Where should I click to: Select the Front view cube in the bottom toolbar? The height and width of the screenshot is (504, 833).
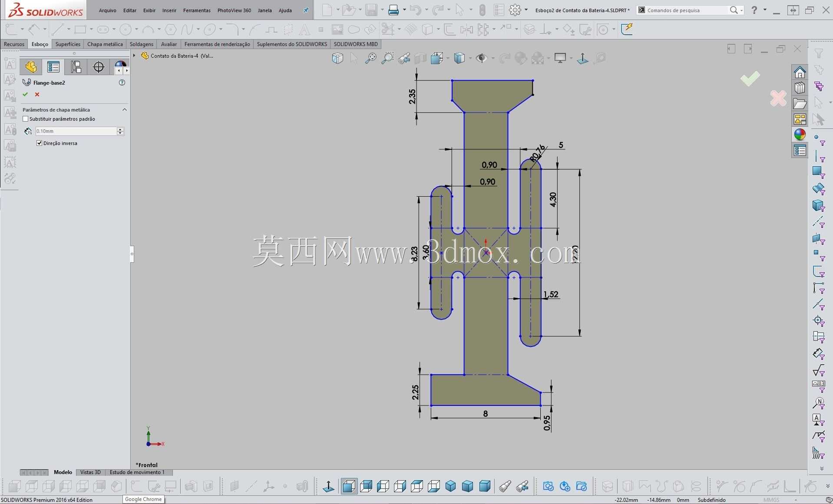point(349,486)
